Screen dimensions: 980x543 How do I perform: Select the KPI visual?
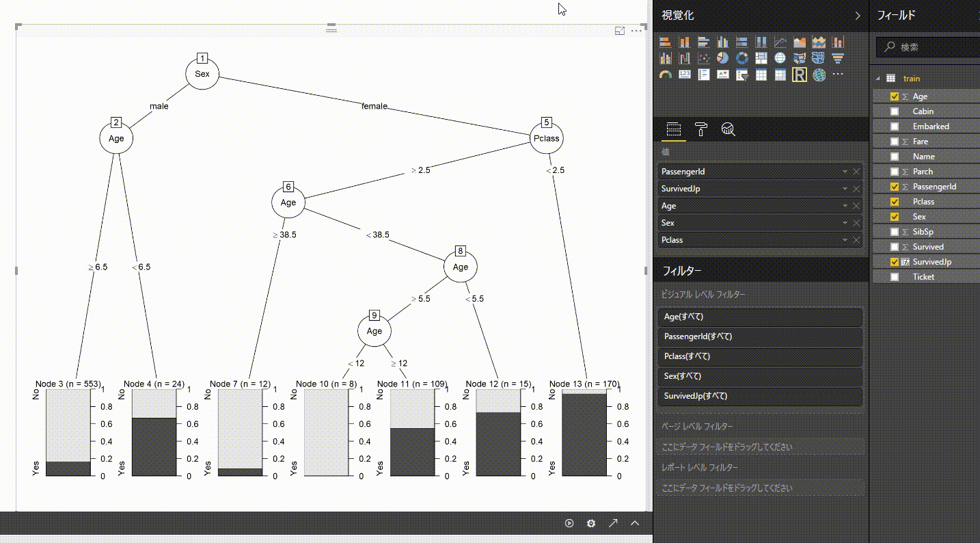coord(723,75)
